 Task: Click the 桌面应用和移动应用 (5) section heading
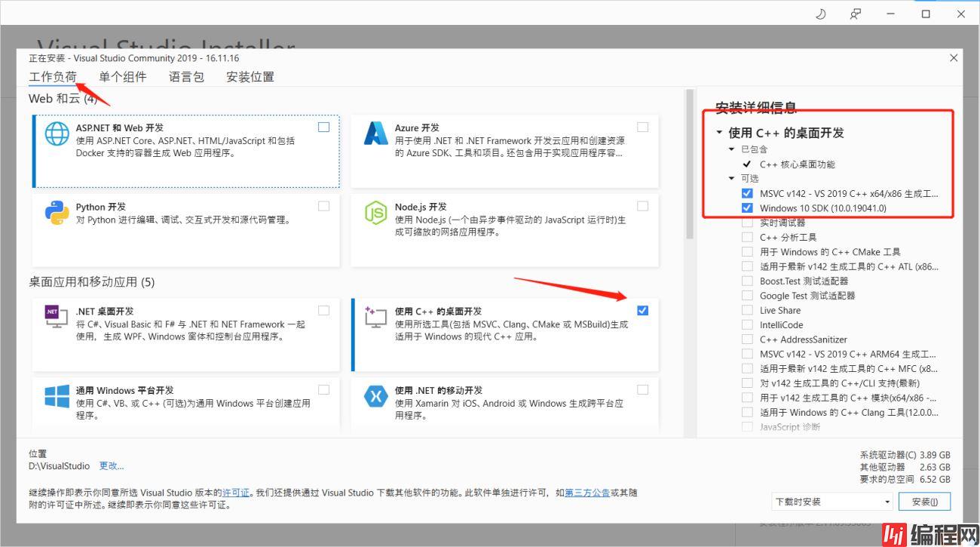(x=92, y=282)
